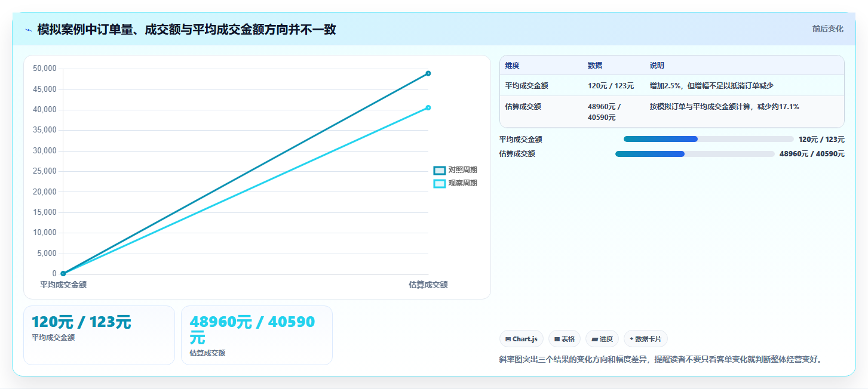Screen dimensions: 868x389
Task: Click the note '增加2.5%，但增幅不足以抵消订单减少'
Action: [x=712, y=86]
